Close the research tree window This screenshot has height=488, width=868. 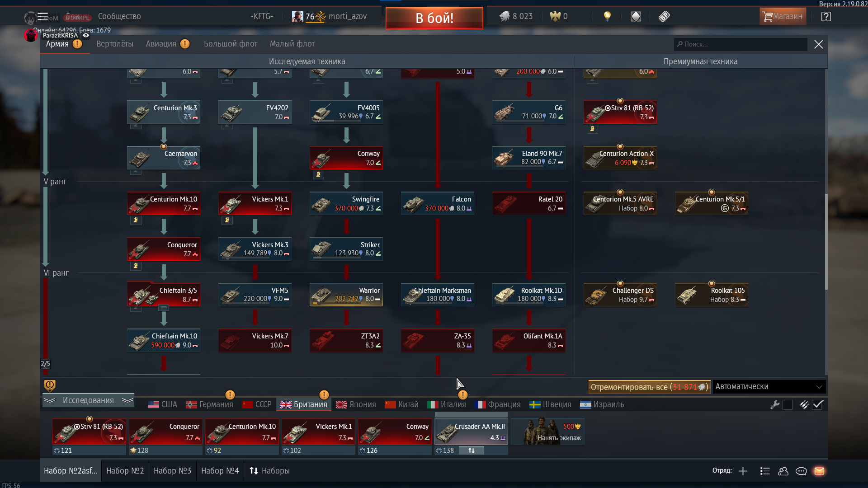click(818, 44)
